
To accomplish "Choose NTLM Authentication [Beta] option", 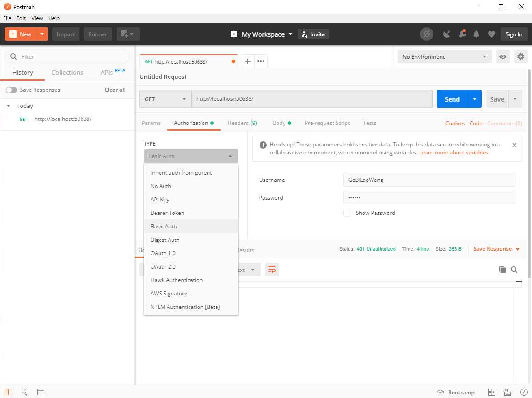I will [x=191, y=307].
